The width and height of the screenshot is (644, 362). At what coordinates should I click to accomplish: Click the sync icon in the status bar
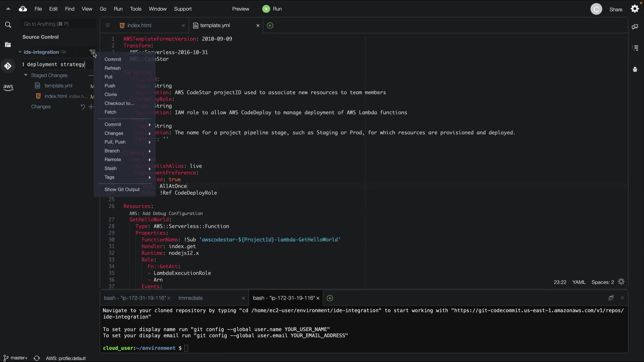point(37,358)
